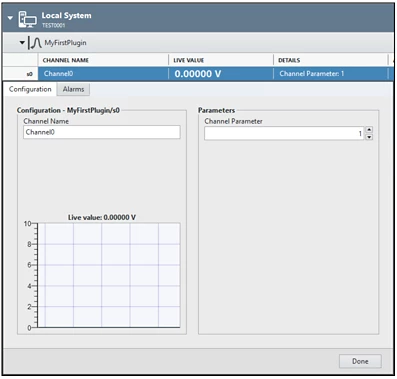Switch to the Configuration tab
This screenshot has width=397, height=379.
[x=30, y=89]
